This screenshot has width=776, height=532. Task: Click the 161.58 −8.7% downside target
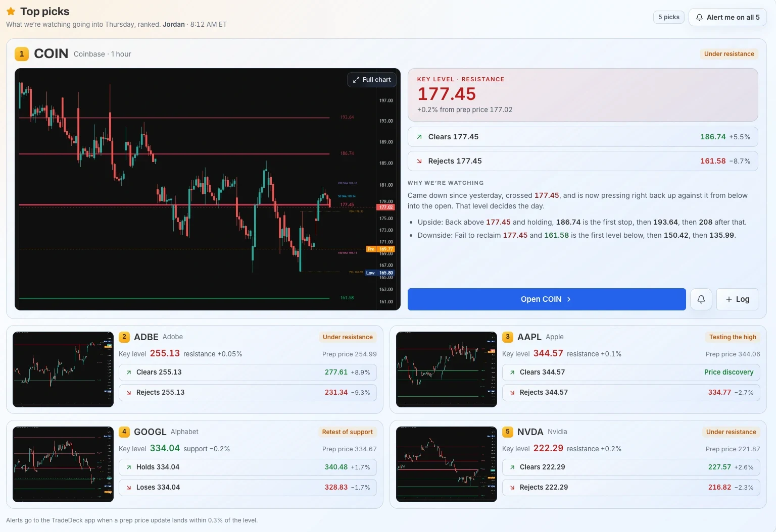(x=725, y=161)
